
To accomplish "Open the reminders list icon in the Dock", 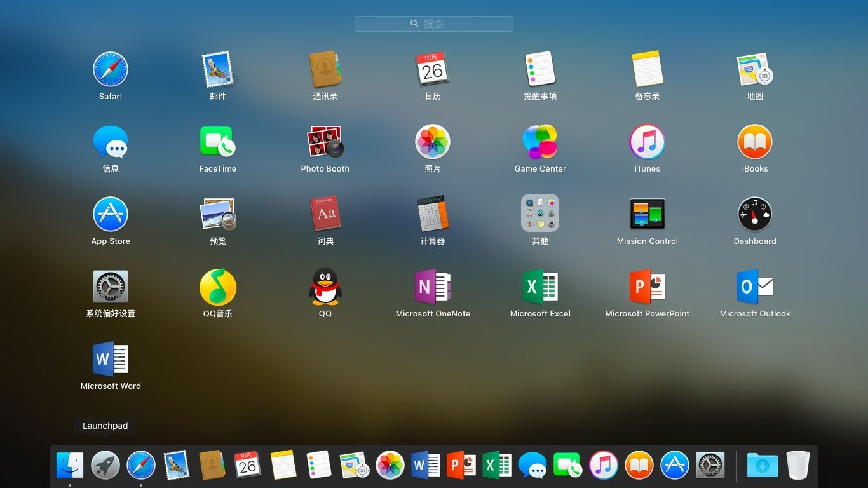I will click(319, 465).
